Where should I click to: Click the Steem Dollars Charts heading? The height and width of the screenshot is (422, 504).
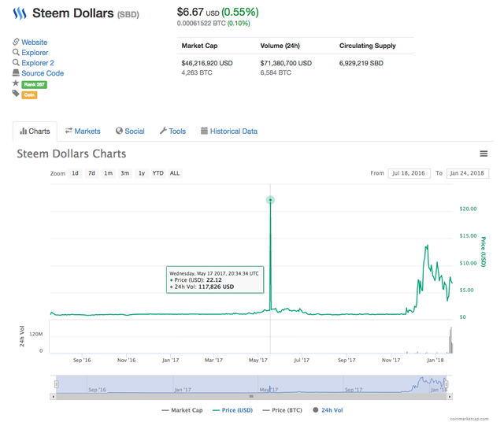point(72,154)
